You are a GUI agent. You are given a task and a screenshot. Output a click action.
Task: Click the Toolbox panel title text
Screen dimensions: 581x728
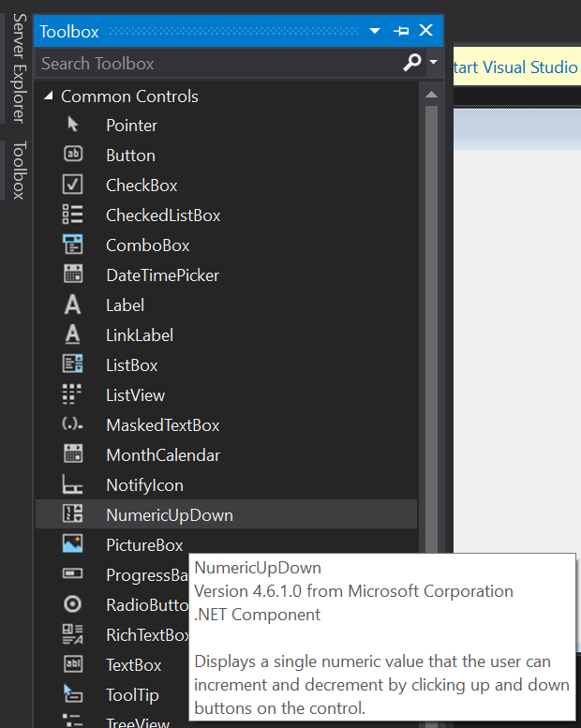68,32
